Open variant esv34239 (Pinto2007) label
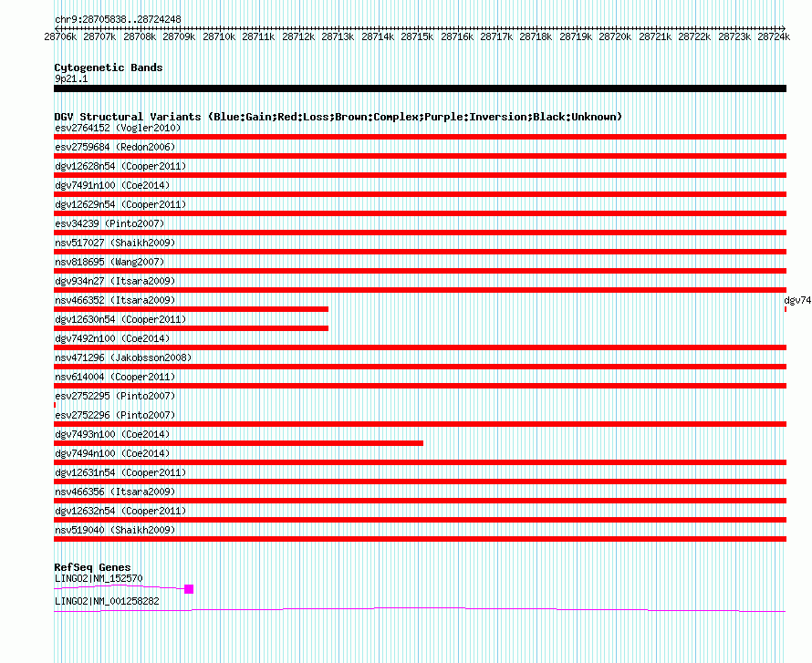The width and height of the screenshot is (812, 663). click(x=109, y=223)
